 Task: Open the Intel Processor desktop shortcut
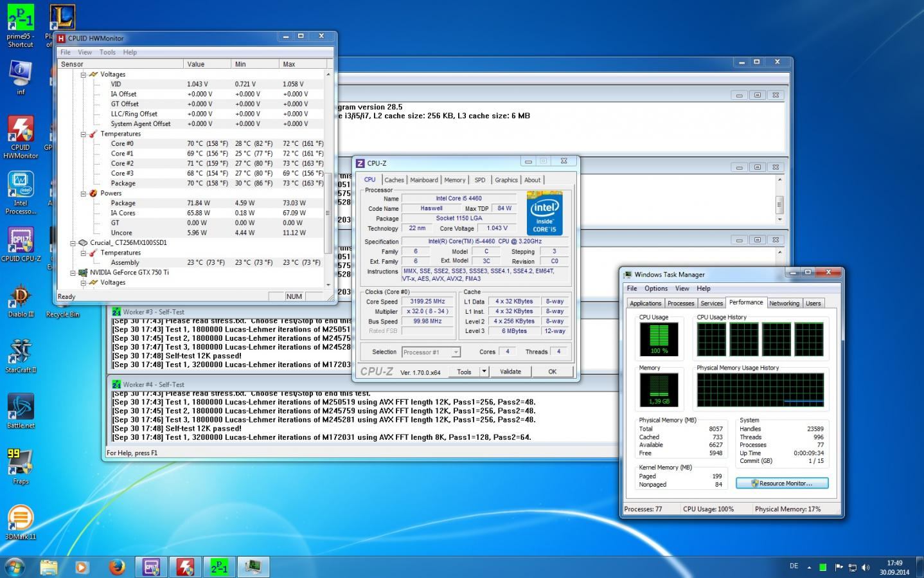pyautogui.click(x=21, y=192)
